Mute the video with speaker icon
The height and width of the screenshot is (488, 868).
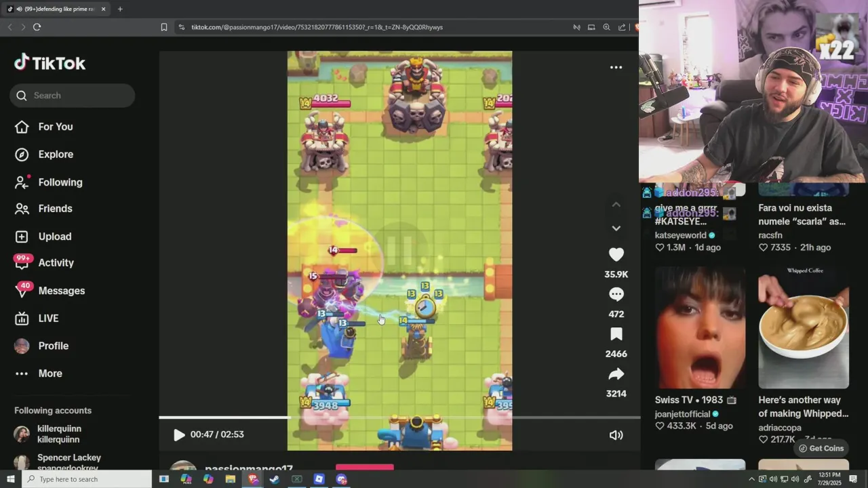616,435
